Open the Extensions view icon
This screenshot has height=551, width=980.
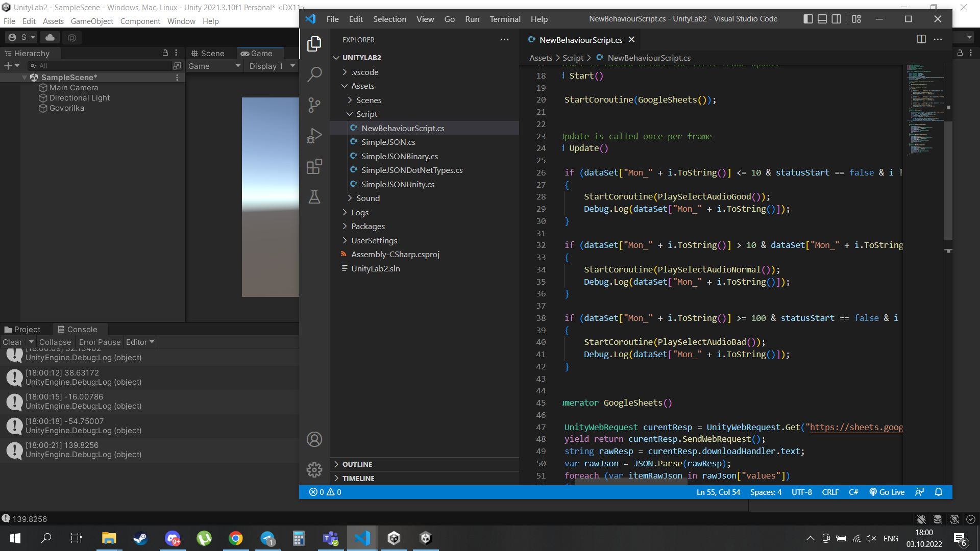point(314,166)
